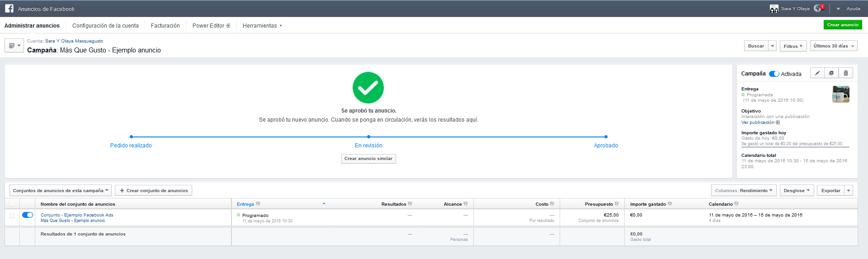Delete campaign using trash icon
This screenshot has width=868, height=259.
846,73
